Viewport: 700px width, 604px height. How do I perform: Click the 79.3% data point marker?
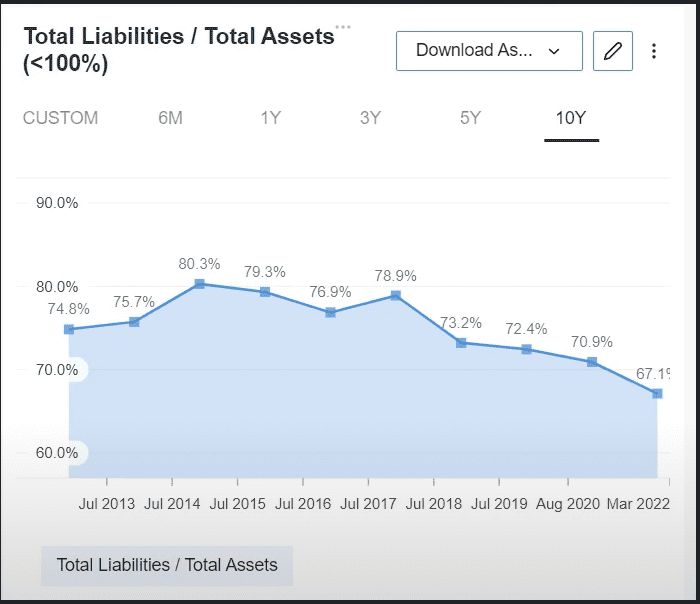pos(265,292)
